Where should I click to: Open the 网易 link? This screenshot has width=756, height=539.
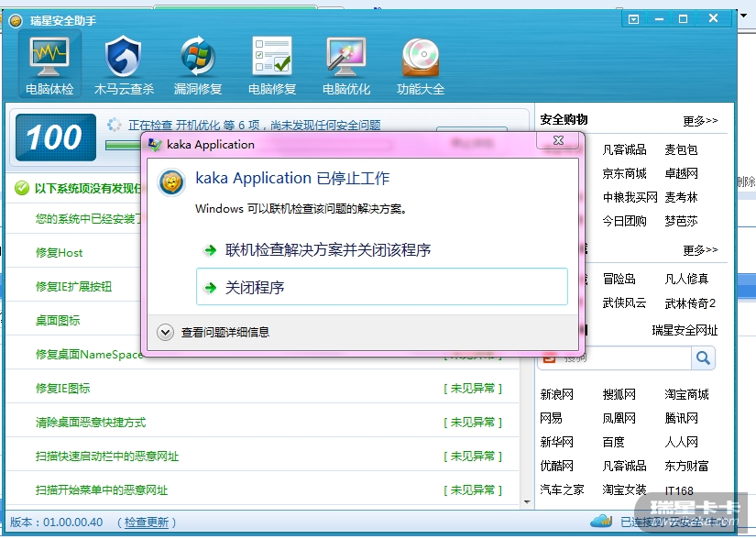tap(551, 418)
